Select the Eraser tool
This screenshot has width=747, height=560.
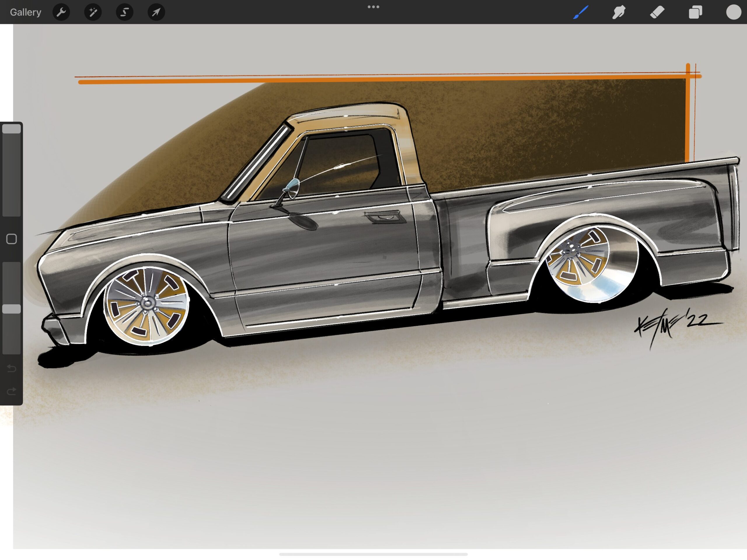[x=657, y=12]
